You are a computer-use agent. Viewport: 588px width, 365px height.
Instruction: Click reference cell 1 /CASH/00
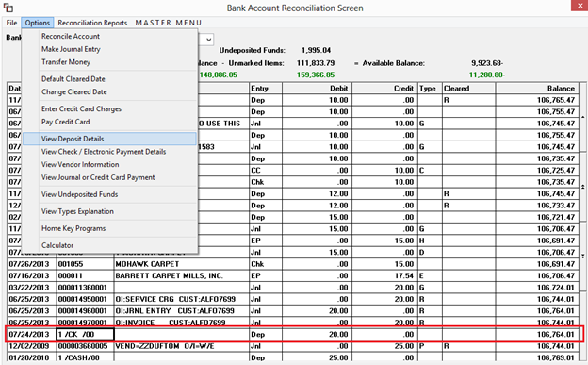click(85, 357)
